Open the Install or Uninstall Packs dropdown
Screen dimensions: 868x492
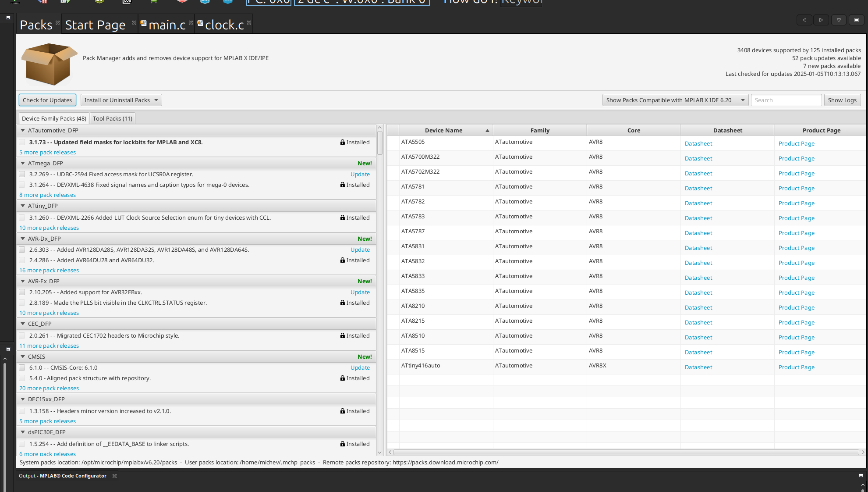click(x=121, y=100)
